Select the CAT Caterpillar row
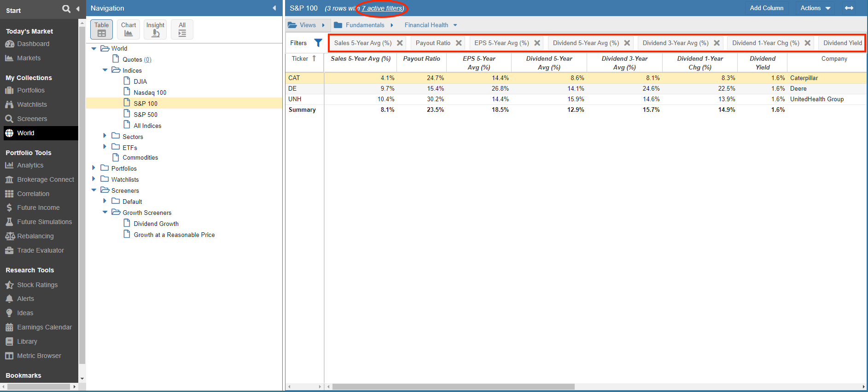 (576, 78)
